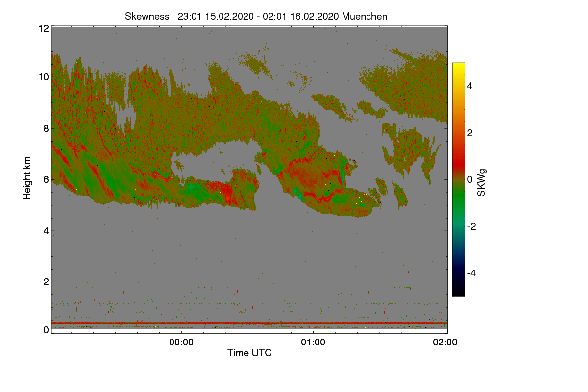Select the 02:00 tick label on the time axis
This screenshot has height=392, width=588.
coord(445,343)
